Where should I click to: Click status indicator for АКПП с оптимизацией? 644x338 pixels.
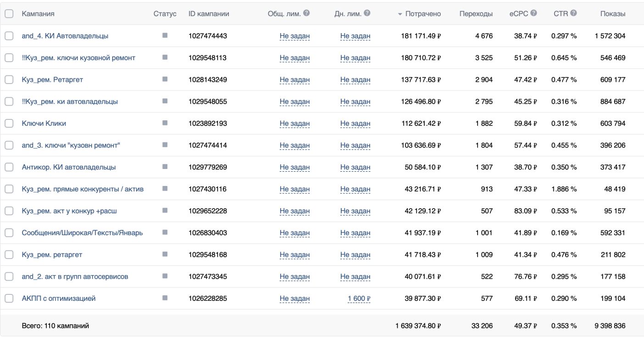pos(165,298)
